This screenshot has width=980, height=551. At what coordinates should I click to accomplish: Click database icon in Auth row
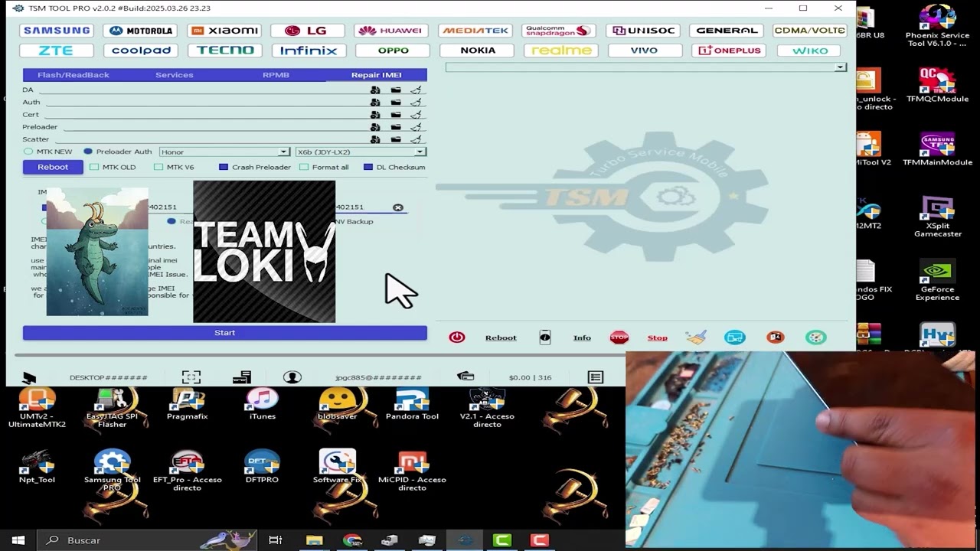click(x=375, y=103)
